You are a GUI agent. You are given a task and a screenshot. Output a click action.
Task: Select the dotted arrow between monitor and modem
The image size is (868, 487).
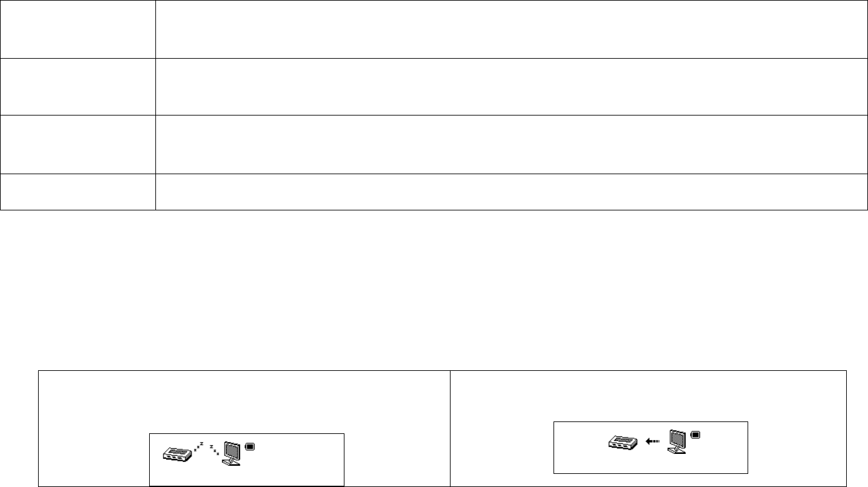point(653,441)
